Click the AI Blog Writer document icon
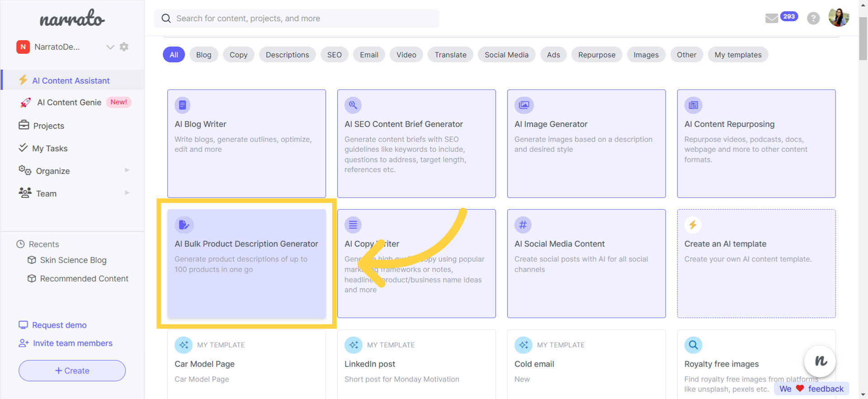868x399 pixels. pos(183,105)
